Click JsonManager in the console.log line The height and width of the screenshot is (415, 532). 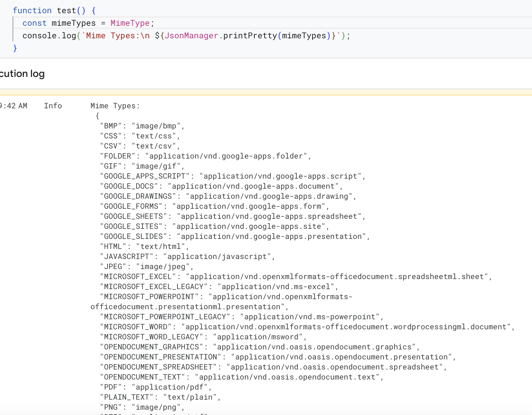click(191, 36)
